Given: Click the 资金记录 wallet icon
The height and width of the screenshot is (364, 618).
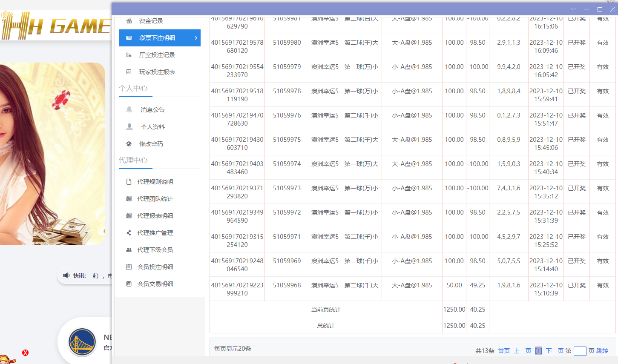Looking at the screenshot, I should point(129,21).
